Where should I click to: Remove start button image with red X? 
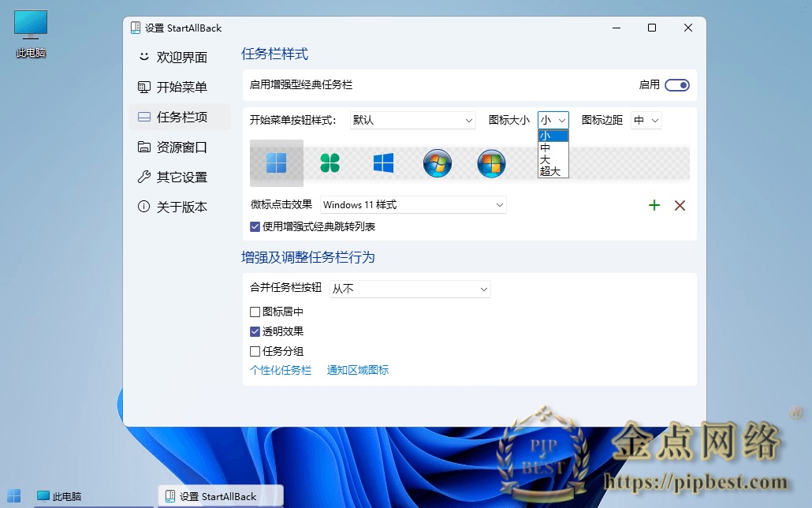point(680,205)
